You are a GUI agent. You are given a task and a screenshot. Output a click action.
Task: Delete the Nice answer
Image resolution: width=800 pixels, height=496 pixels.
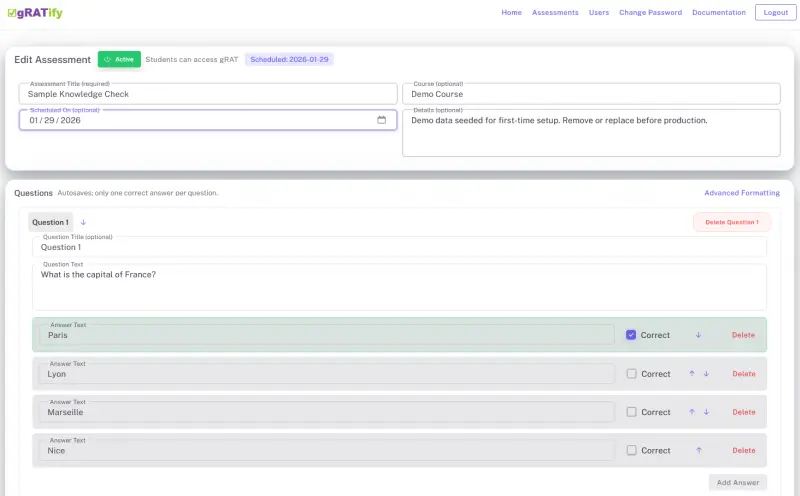744,451
